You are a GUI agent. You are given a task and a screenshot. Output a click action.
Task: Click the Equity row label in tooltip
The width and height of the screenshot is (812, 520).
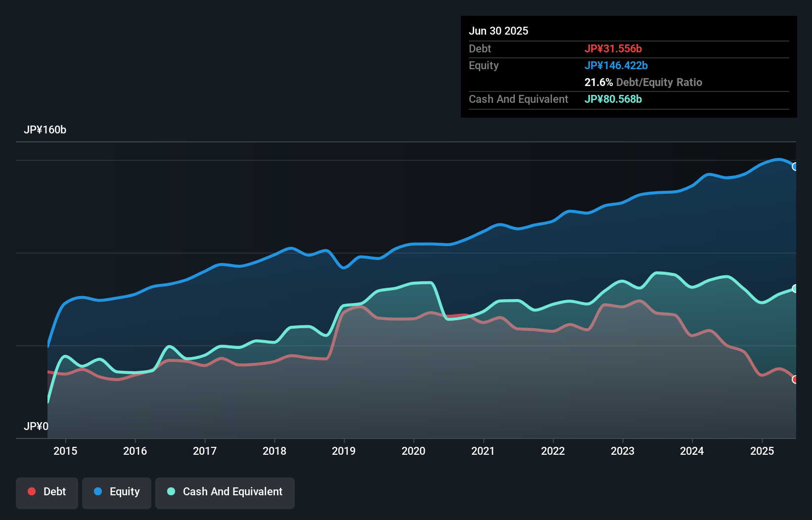tap(484, 65)
